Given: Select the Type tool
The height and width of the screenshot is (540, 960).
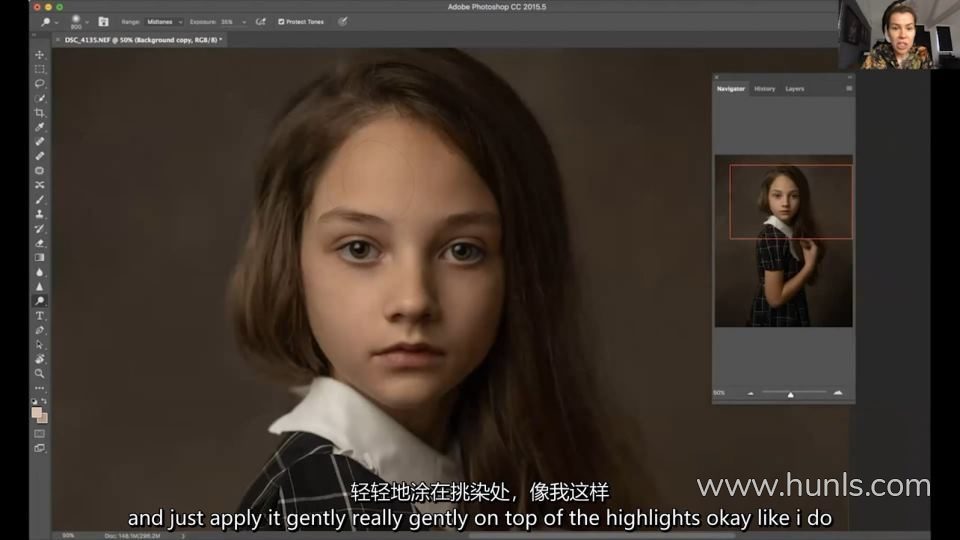Looking at the screenshot, I should coord(40,316).
